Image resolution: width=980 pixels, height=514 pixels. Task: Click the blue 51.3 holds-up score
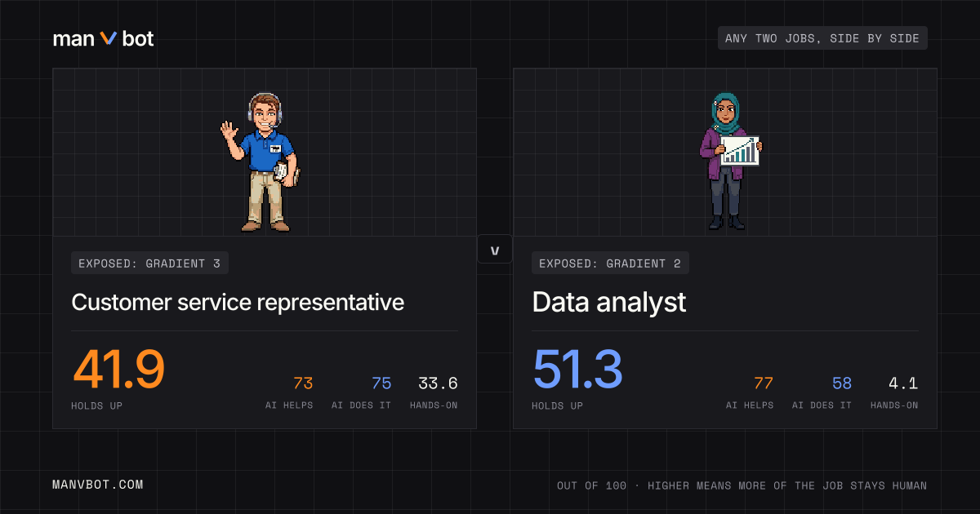pyautogui.click(x=577, y=369)
